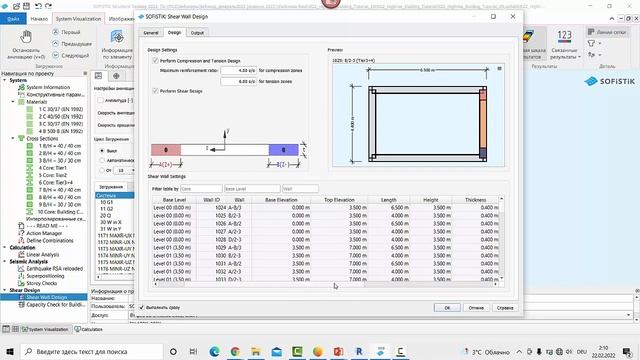Open Microsoft Edge from taskbar
Viewport: 640px width, 360px height.
tap(215, 351)
